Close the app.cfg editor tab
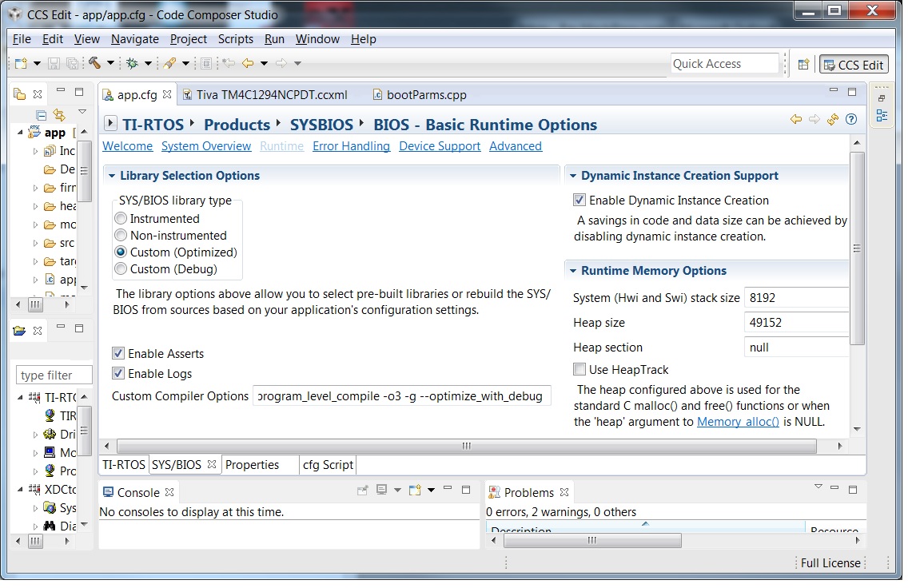 (x=167, y=94)
